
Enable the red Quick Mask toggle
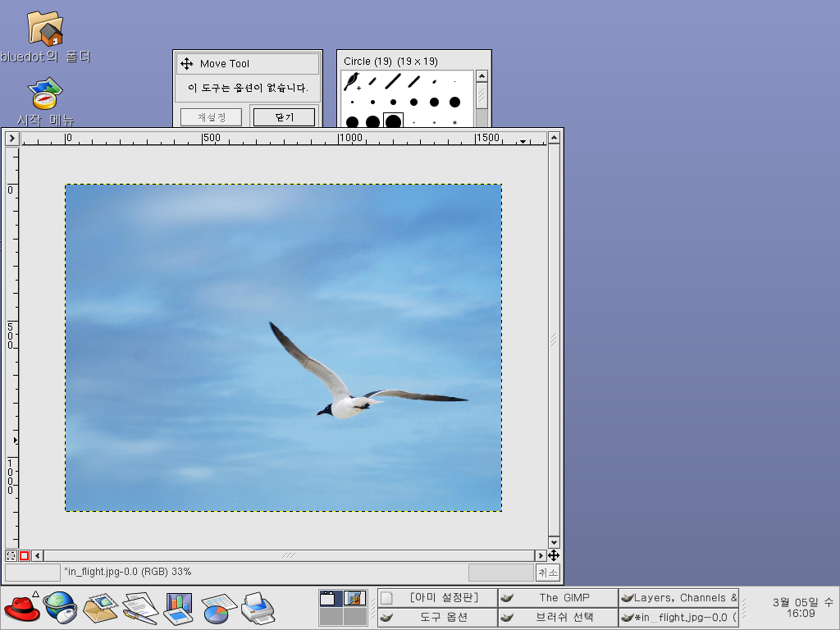[25, 555]
